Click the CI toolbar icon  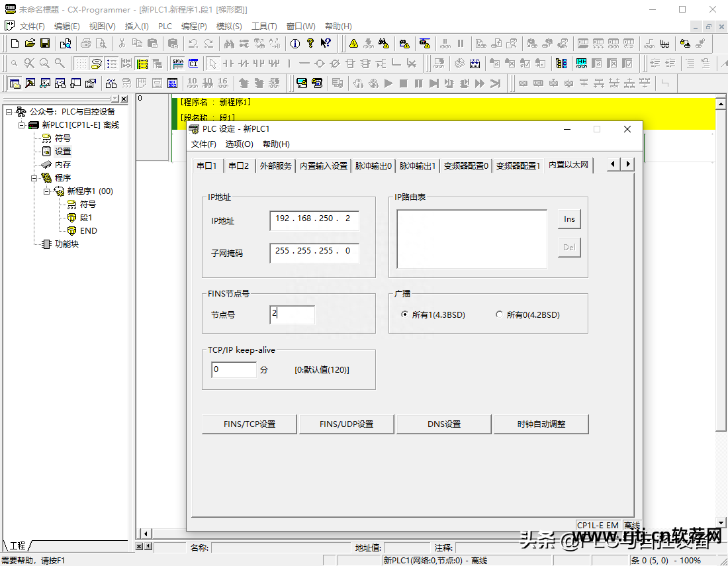[x=193, y=64]
